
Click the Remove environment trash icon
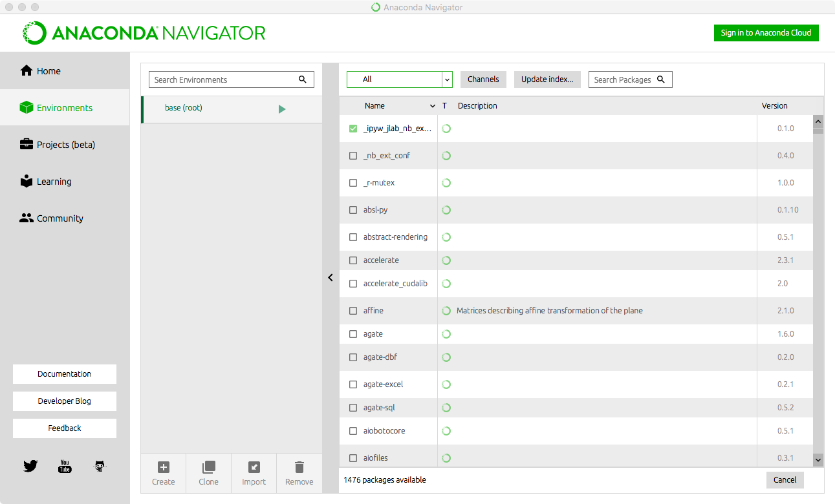point(299,467)
